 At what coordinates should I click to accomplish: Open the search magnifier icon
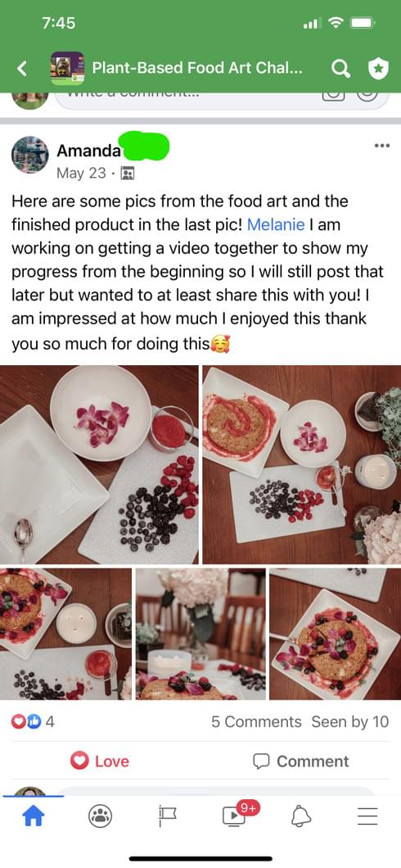[x=340, y=69]
